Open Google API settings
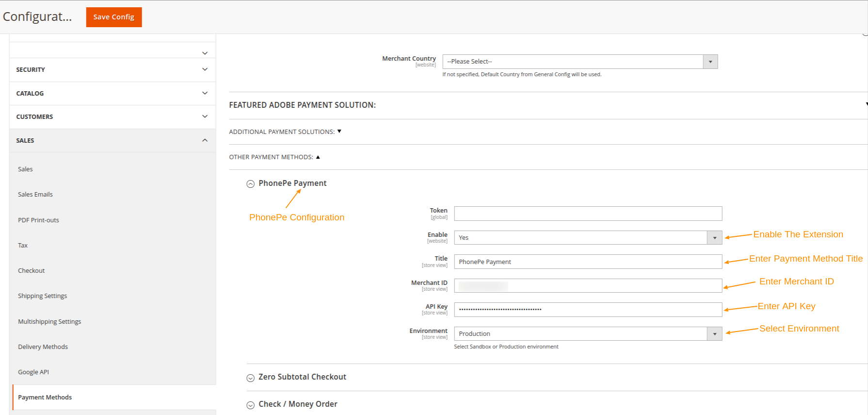The width and height of the screenshot is (868, 415). (x=33, y=372)
